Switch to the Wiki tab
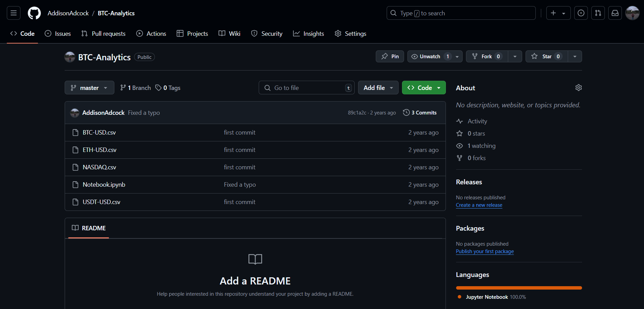 click(x=229, y=33)
